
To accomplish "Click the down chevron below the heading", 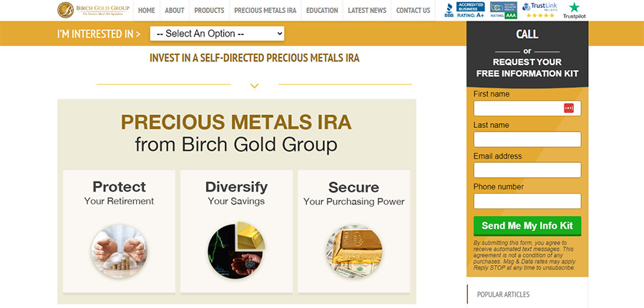I will point(254,86).
